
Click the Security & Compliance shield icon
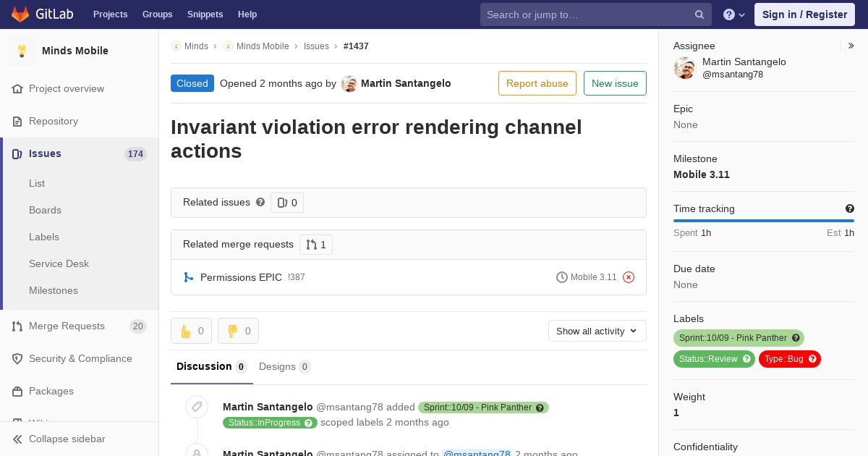pyautogui.click(x=17, y=358)
